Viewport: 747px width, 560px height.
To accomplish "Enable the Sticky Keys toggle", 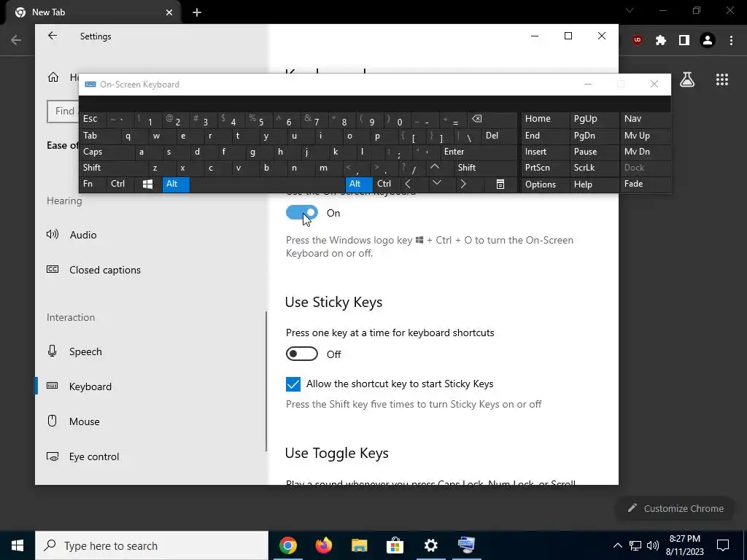I will pyautogui.click(x=301, y=354).
